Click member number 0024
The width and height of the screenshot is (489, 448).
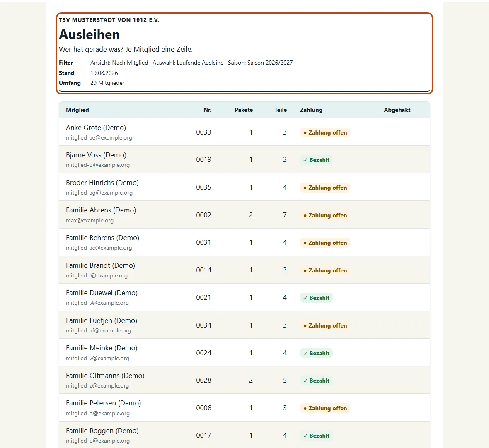[203, 353]
